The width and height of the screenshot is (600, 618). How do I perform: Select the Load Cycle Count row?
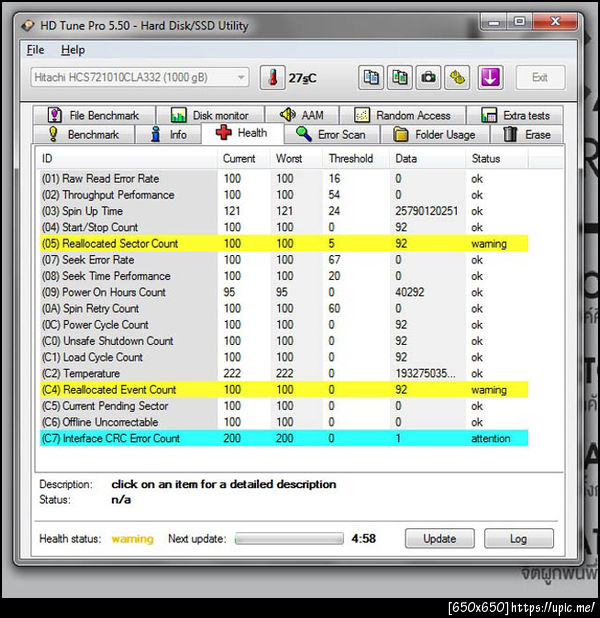coord(284,357)
